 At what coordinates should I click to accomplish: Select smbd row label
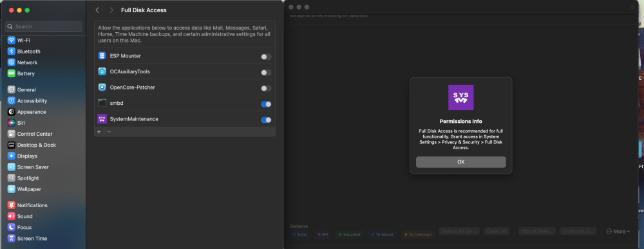click(x=117, y=104)
